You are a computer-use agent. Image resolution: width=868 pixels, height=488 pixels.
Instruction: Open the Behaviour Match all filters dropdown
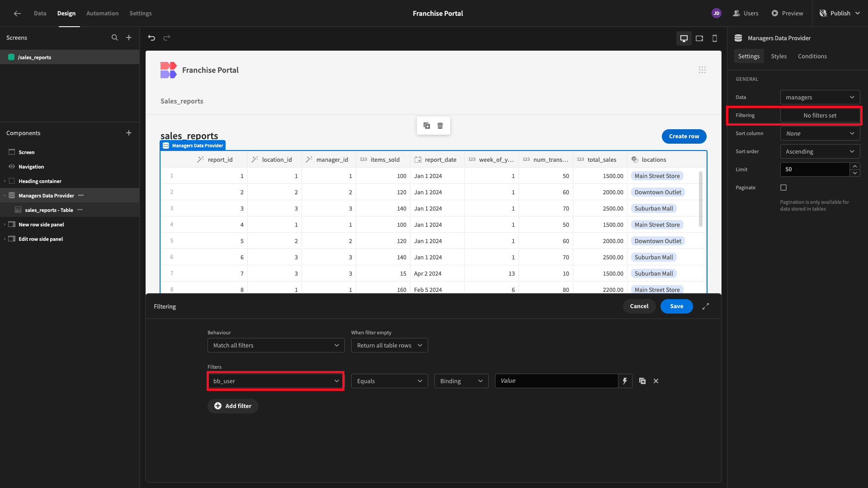[x=276, y=345]
